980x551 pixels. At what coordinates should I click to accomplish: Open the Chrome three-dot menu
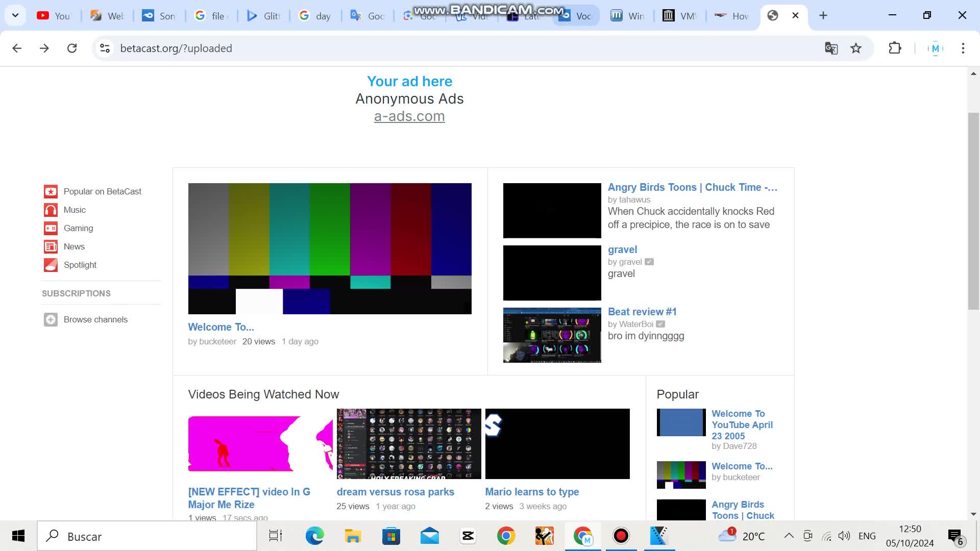[x=963, y=48]
